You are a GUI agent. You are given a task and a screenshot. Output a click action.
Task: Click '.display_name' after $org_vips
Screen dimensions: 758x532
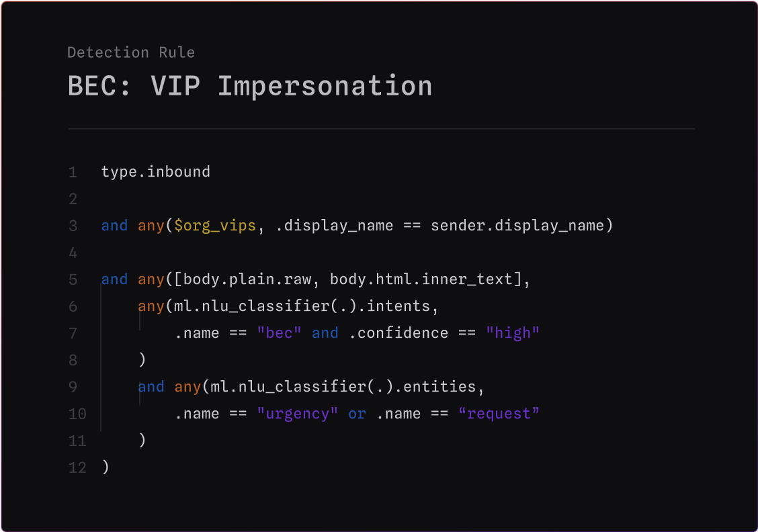click(x=334, y=226)
